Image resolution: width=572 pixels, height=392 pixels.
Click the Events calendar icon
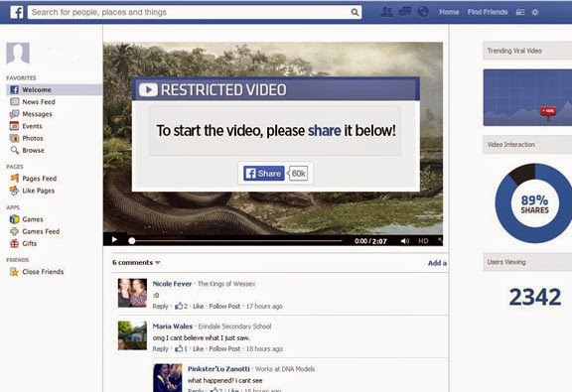[x=14, y=126]
